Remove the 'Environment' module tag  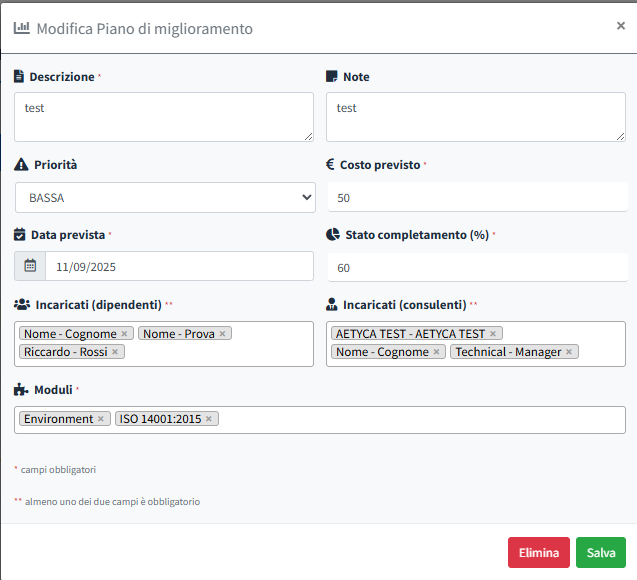click(x=101, y=419)
